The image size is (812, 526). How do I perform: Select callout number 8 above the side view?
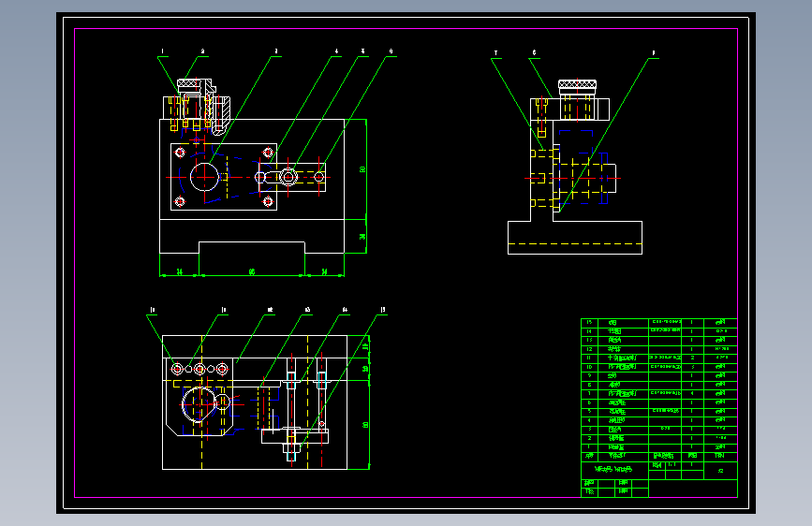(x=534, y=52)
